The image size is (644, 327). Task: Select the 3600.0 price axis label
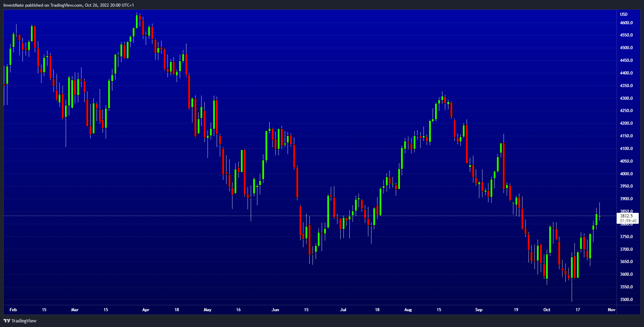pyautogui.click(x=626, y=274)
